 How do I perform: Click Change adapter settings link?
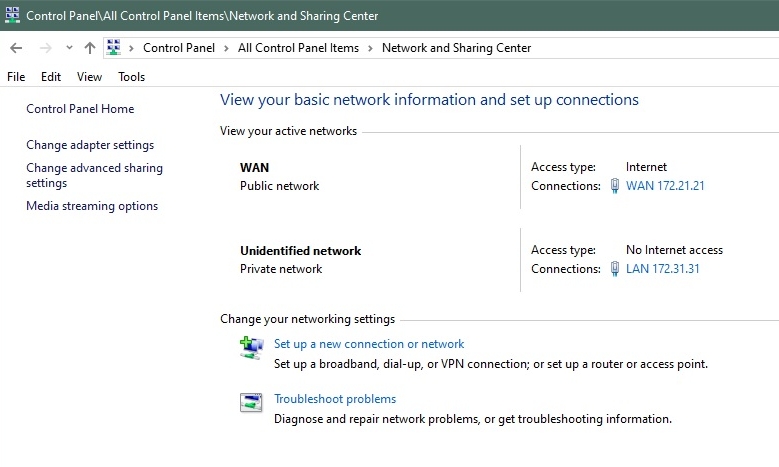[90, 145]
